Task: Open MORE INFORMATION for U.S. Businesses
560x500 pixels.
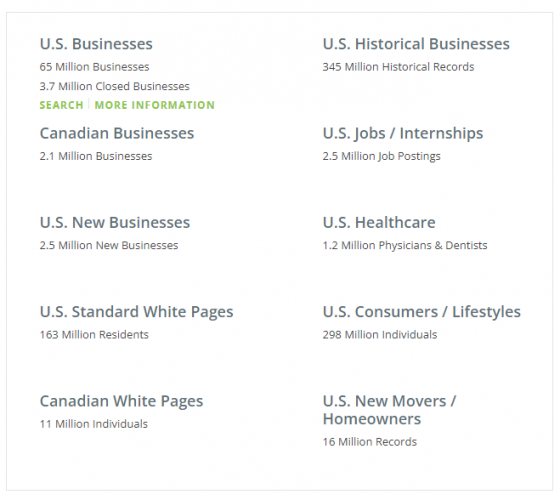Action: 155,105
